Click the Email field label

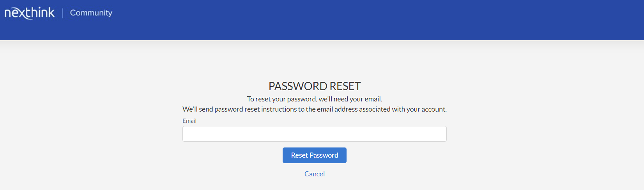coord(189,121)
